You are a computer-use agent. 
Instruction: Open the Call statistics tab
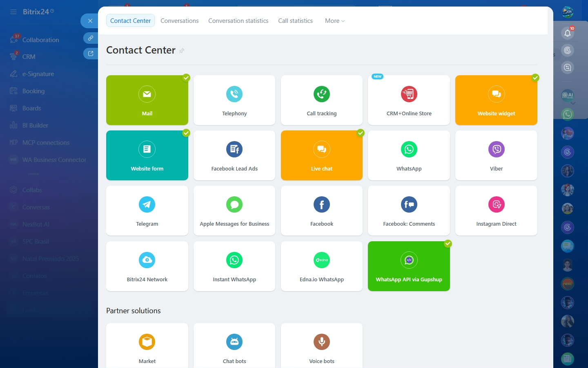(x=295, y=21)
